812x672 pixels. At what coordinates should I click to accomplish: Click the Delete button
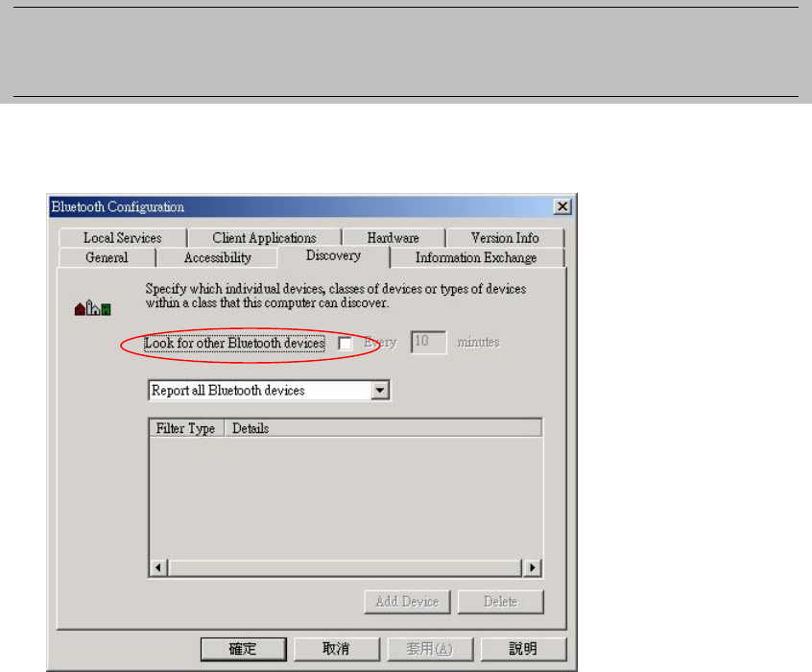[500, 602]
